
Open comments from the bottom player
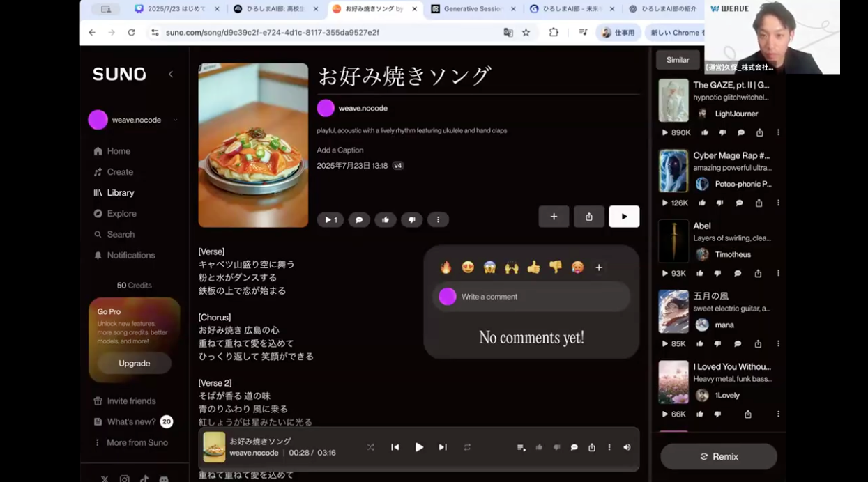(574, 447)
